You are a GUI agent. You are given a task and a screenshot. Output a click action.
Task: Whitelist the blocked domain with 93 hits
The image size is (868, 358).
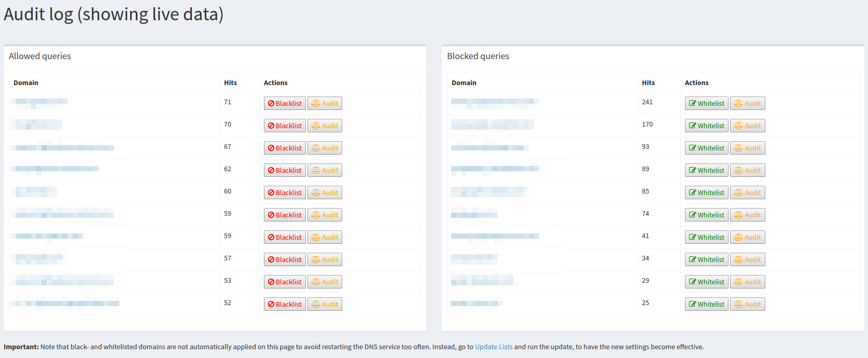pyautogui.click(x=706, y=148)
